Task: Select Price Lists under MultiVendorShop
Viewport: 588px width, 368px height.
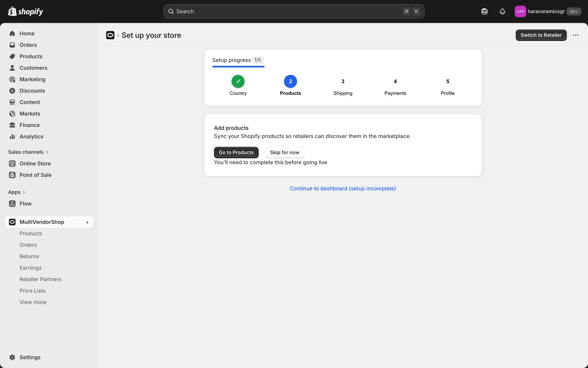Action: (x=32, y=290)
